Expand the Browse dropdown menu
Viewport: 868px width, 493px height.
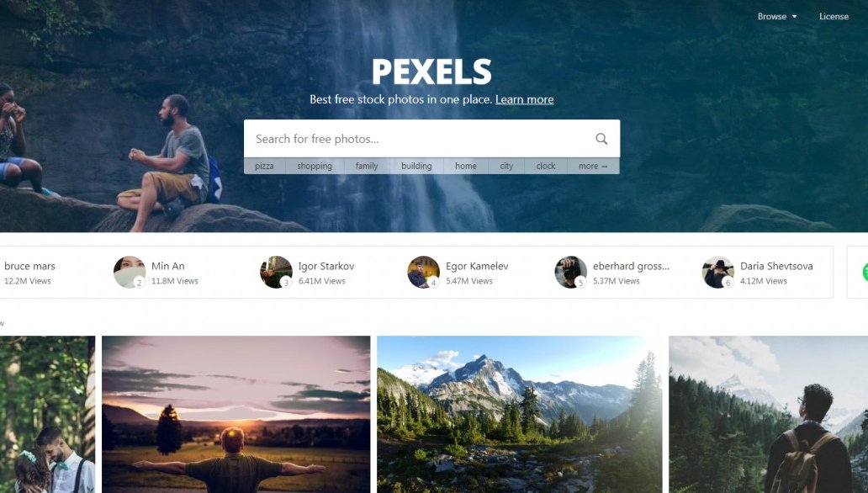pos(777,17)
